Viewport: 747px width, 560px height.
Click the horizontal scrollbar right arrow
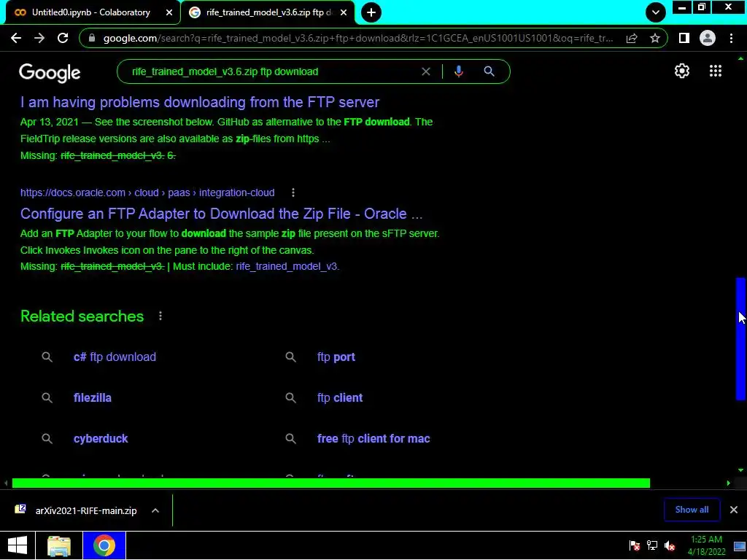click(x=729, y=483)
